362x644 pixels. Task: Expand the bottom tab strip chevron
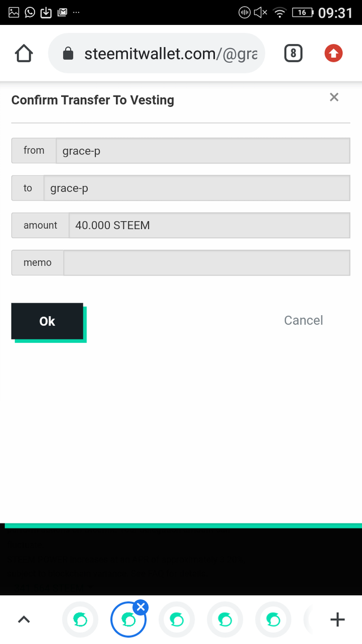(24, 619)
